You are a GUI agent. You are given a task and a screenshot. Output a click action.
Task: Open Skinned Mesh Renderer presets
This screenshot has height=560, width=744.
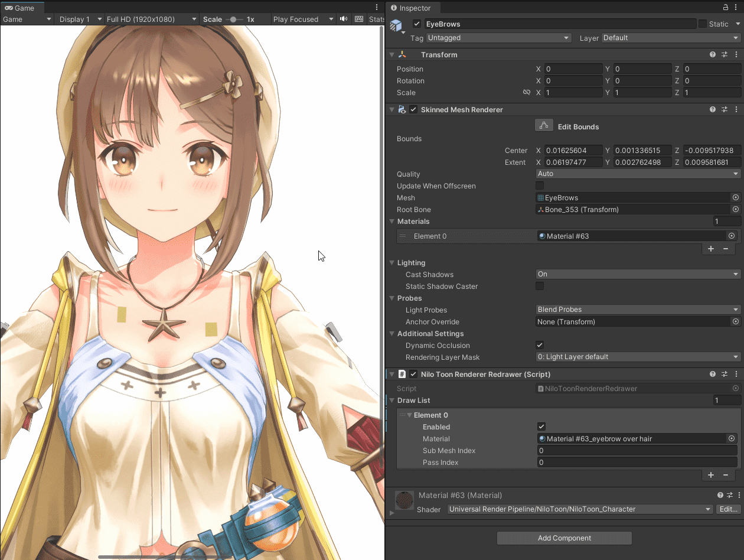725,109
